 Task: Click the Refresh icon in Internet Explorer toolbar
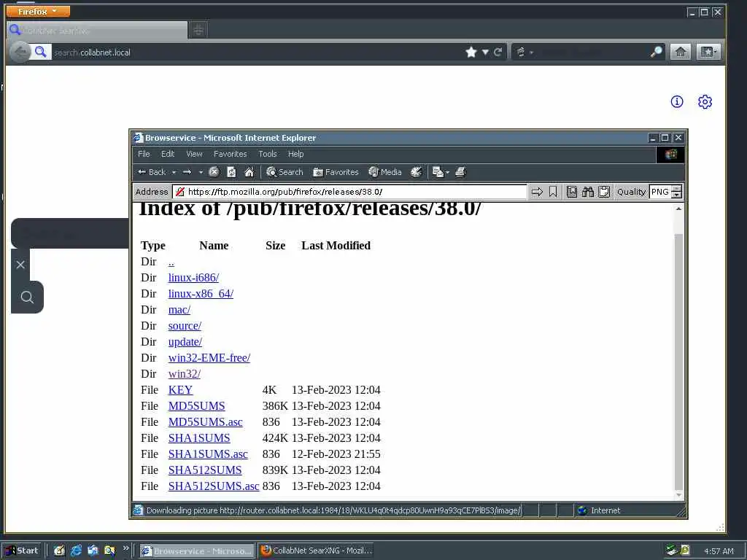231,172
